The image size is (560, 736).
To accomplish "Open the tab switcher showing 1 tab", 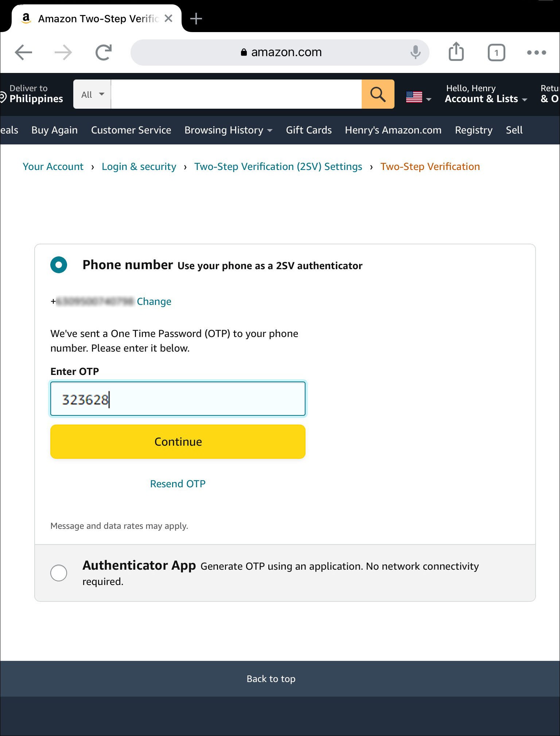I will point(496,53).
